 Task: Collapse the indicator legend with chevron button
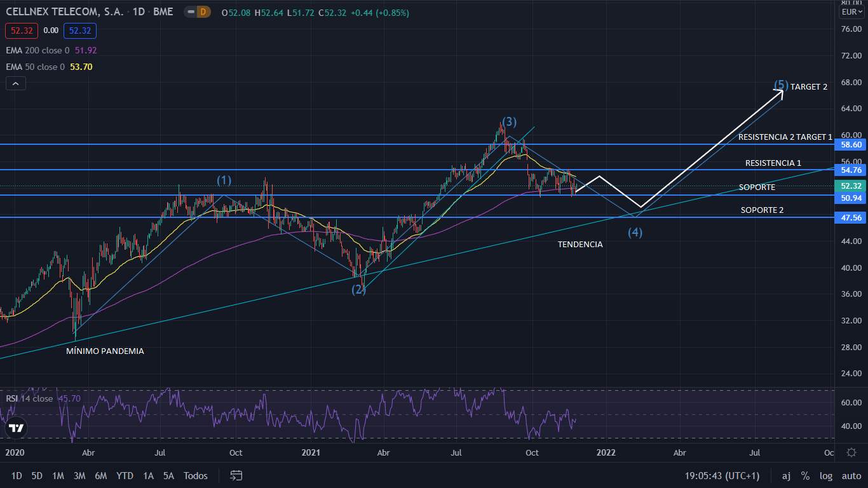click(16, 83)
